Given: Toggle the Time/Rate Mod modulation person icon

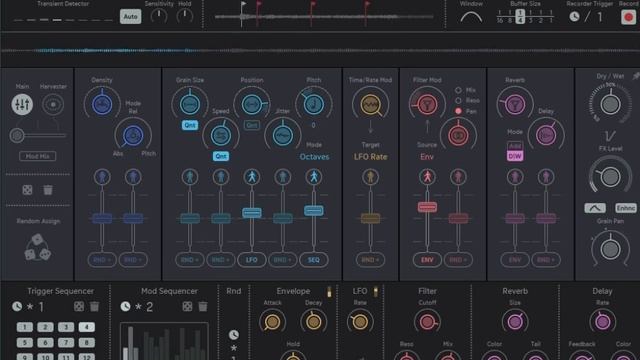Looking at the screenshot, I should (x=370, y=177).
